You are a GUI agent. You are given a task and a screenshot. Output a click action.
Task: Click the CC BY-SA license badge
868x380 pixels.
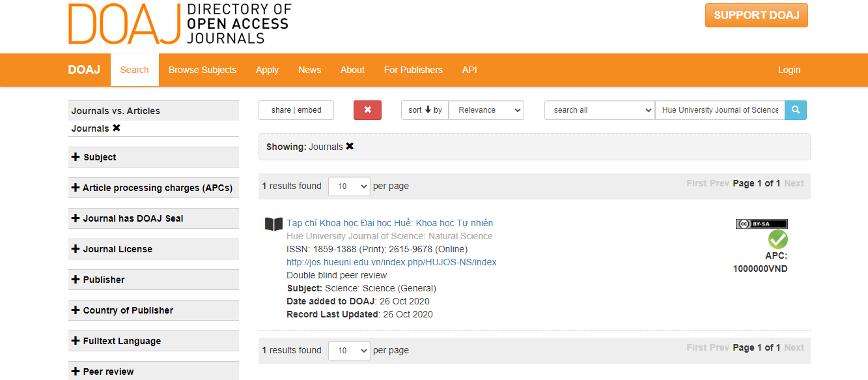[761, 224]
